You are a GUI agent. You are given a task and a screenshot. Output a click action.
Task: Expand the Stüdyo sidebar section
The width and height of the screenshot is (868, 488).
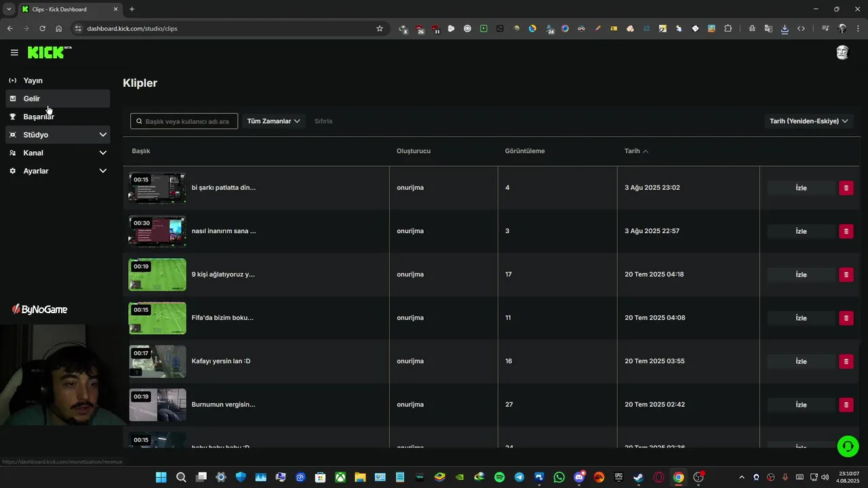point(58,135)
